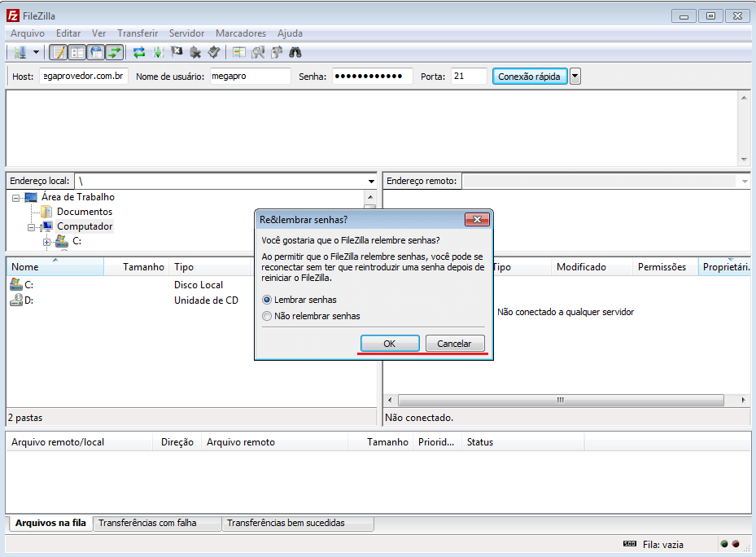Click the refresh file lists icon
The width and height of the screenshot is (756, 557).
pos(139,53)
